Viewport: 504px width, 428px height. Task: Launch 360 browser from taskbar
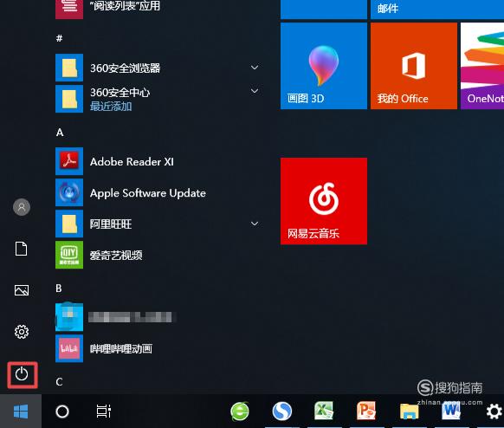(x=240, y=412)
